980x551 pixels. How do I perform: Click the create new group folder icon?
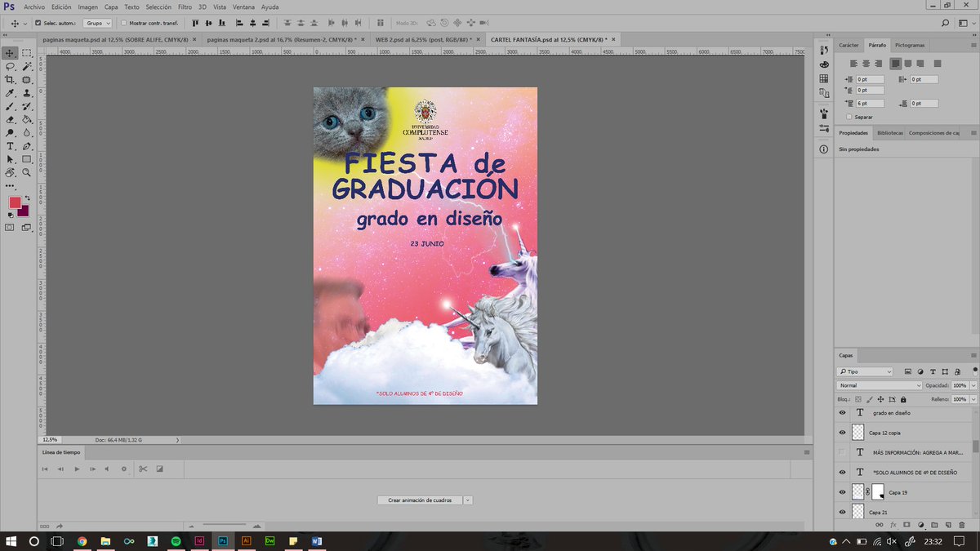934,525
